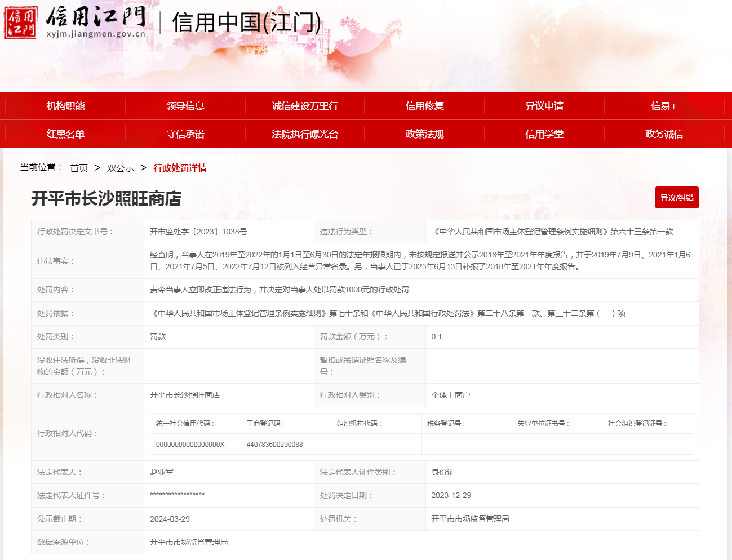
Task: Open the 领导信息 menu item
Action: pos(185,106)
